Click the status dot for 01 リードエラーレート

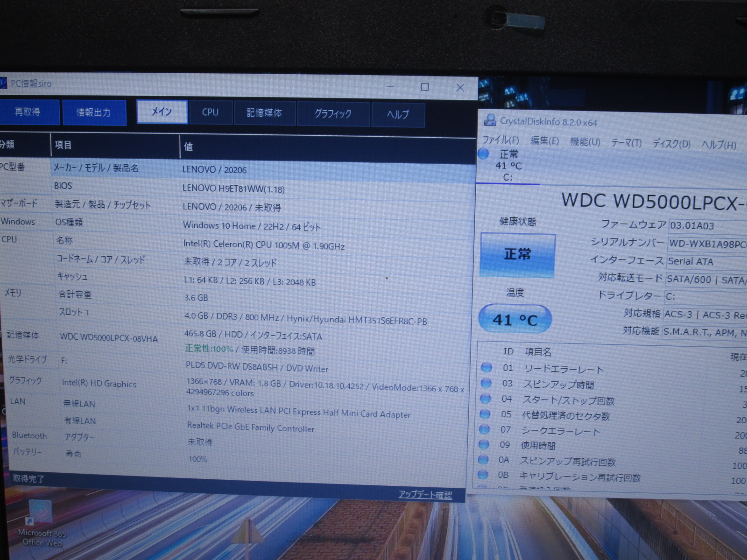click(x=486, y=368)
